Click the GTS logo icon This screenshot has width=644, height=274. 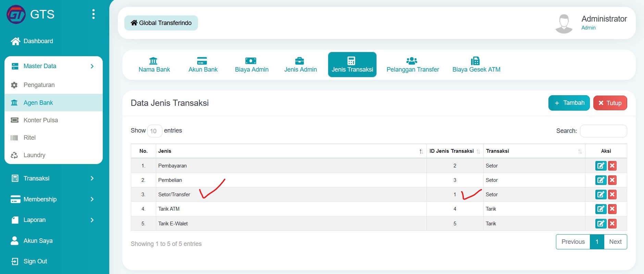click(16, 14)
